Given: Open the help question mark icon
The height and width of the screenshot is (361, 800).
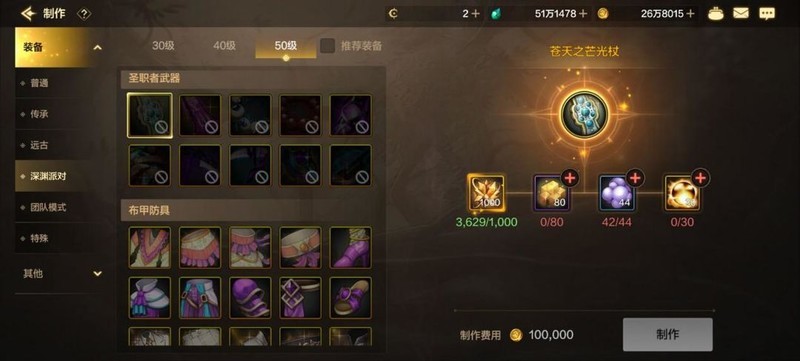Looking at the screenshot, I should tap(84, 14).
